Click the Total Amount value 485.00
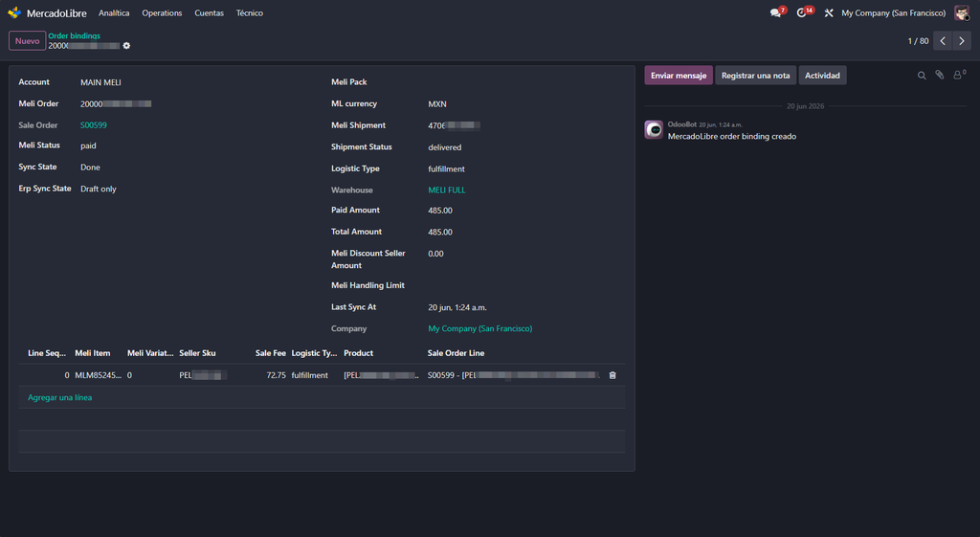Screen dimensions: 980x537 tap(440, 232)
